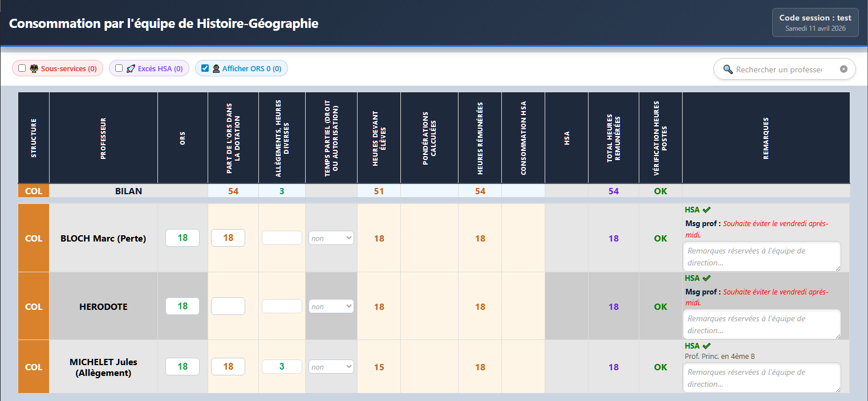Image resolution: width=868 pixels, height=401 pixels.
Task: Click the ORS column header
Action: (182, 138)
